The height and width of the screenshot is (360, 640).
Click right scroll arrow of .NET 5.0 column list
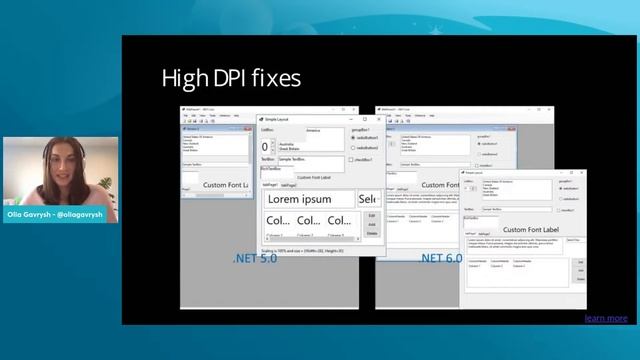click(x=358, y=239)
